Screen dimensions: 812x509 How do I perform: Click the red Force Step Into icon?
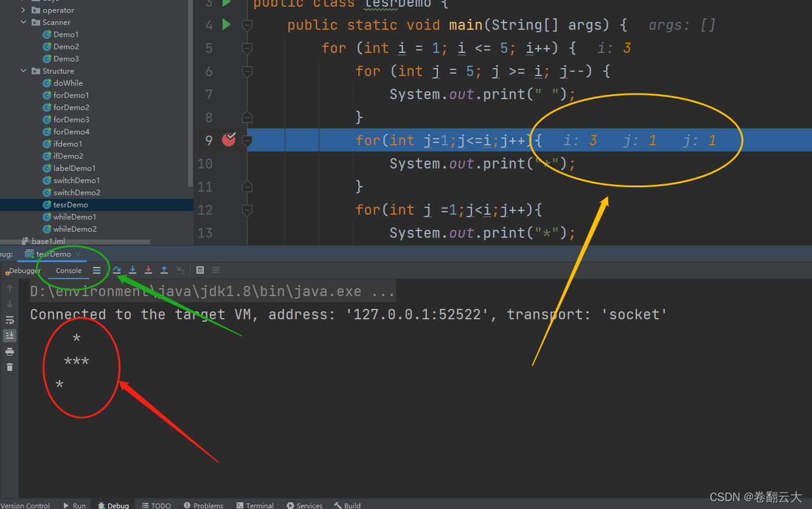tap(148, 270)
